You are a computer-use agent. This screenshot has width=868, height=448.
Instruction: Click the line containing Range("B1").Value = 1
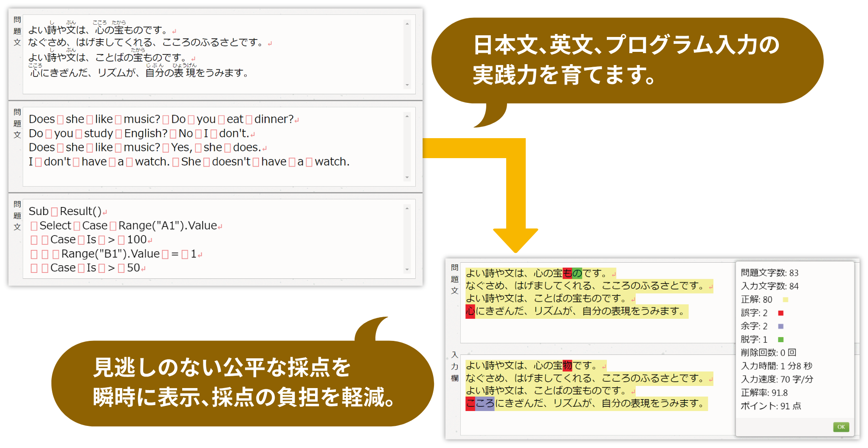(116, 254)
